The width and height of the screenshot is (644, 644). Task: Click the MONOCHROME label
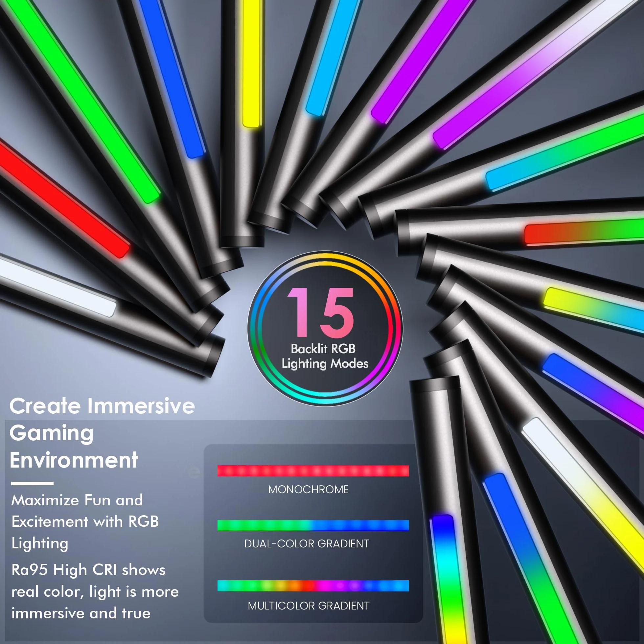[x=308, y=489]
